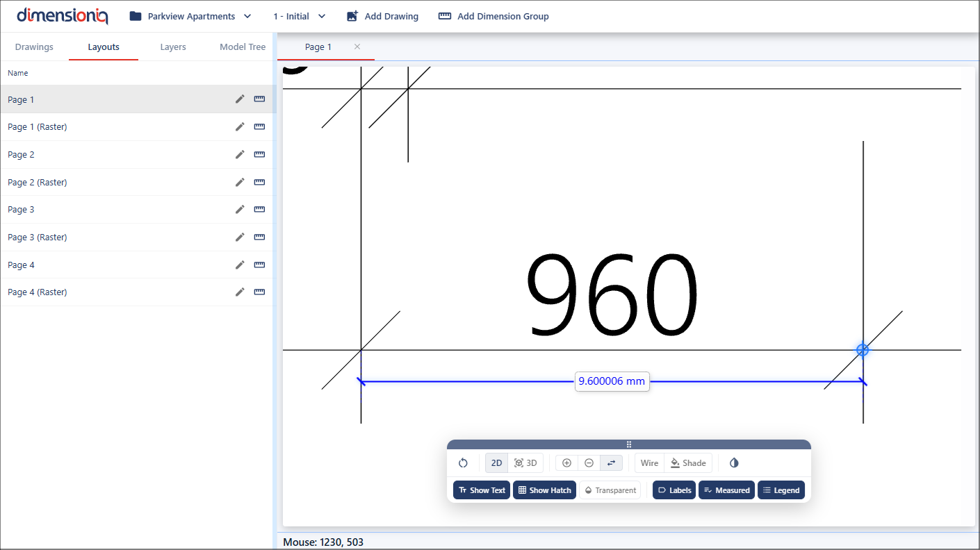The height and width of the screenshot is (550, 980).
Task: Edit Page 2 with pencil icon
Action: pos(240,155)
